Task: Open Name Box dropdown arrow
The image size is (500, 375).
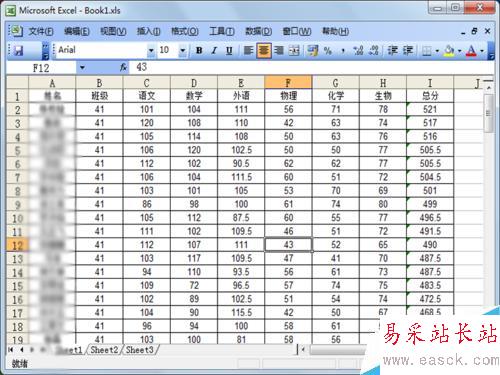Action: pyautogui.click(x=82, y=68)
